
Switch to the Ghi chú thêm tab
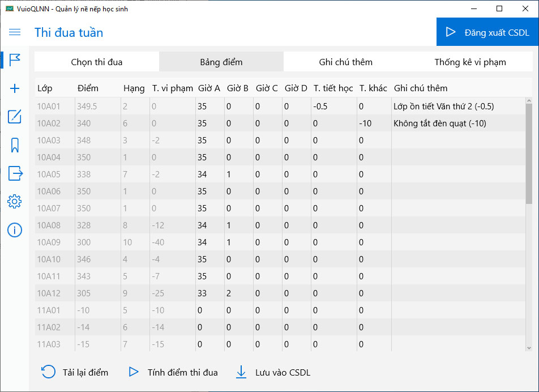345,62
